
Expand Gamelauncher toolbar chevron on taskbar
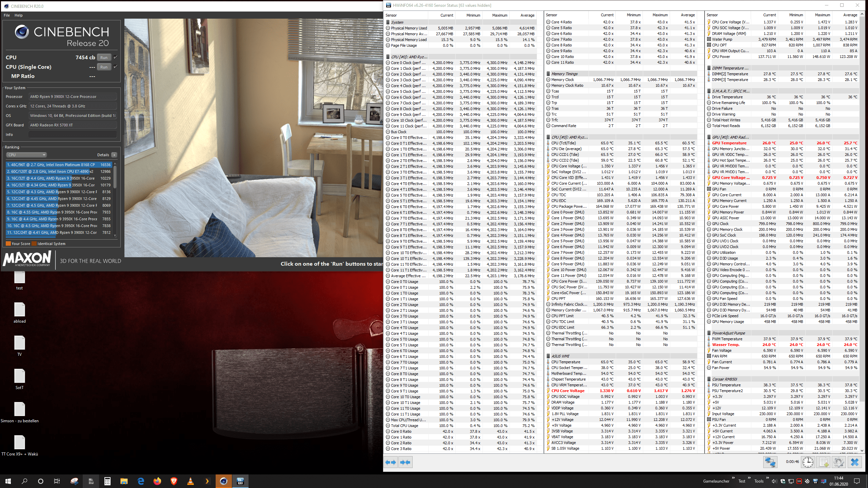[733, 478]
